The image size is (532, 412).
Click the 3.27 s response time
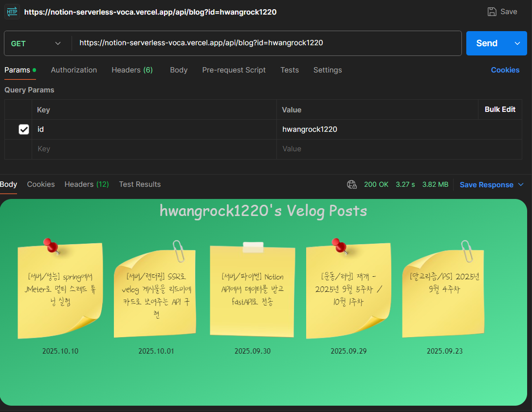click(405, 184)
